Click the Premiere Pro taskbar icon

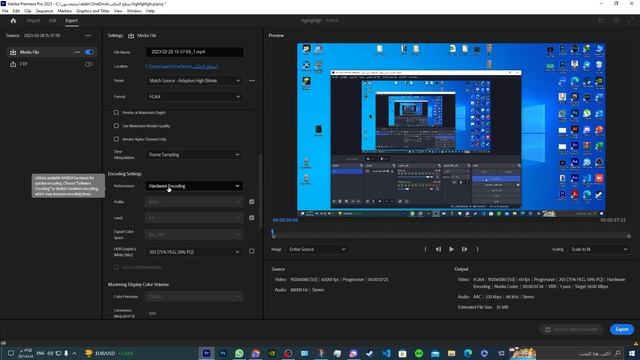(x=207, y=353)
